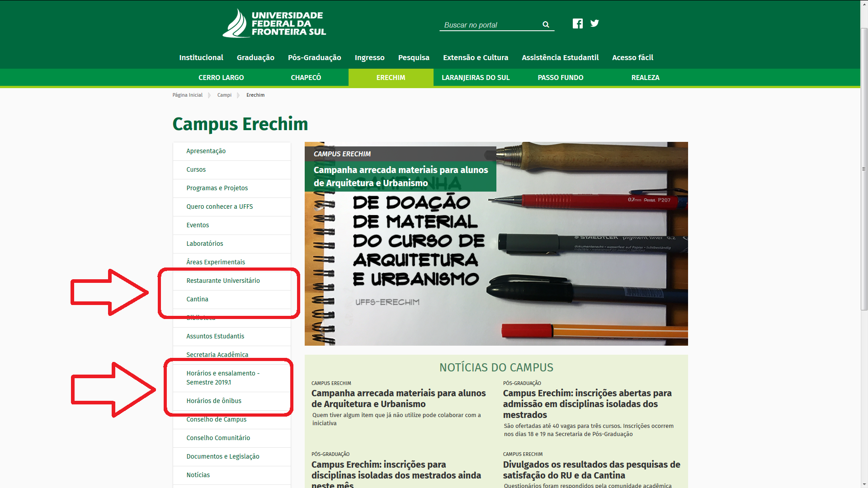Select the Erechim campus tab
This screenshot has width=868, height=488.
[x=391, y=77]
